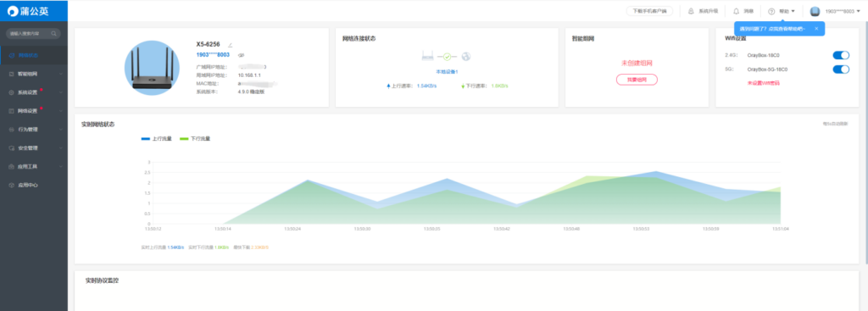Click the 实时网络状态 section heading
Screen dimensions: 868x311
(x=98, y=125)
